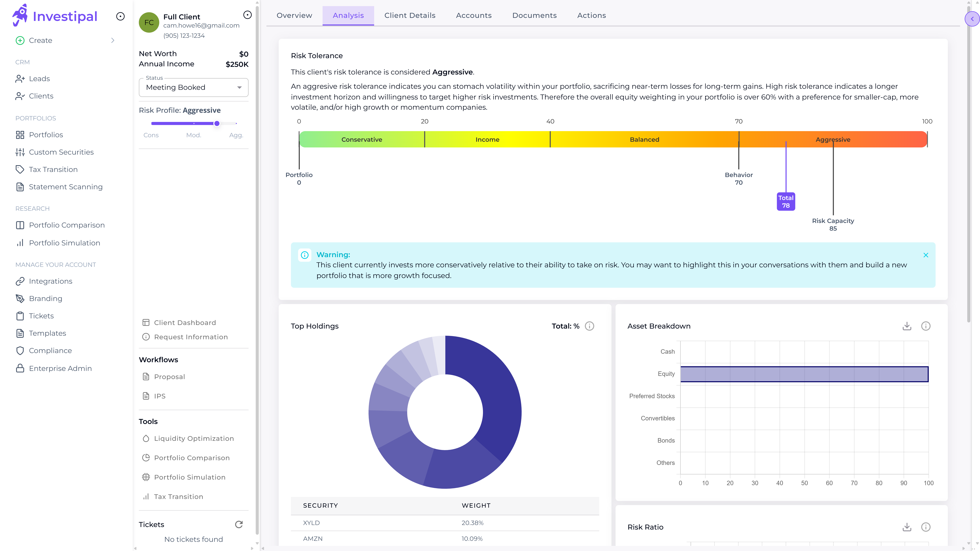Dismiss the conservative investing warning banner
This screenshot has width=980, height=551.
(x=926, y=255)
